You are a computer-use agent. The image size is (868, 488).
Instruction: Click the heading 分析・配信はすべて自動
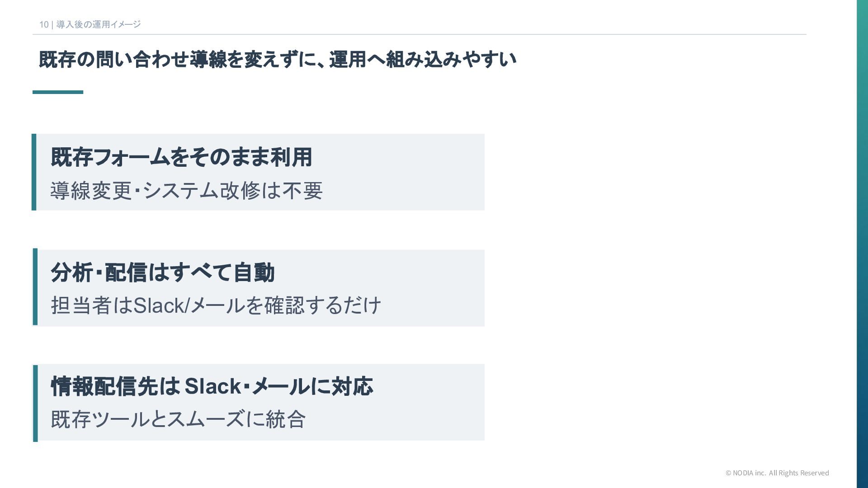point(163,272)
